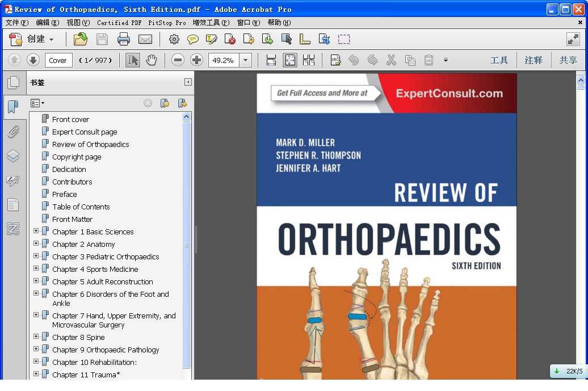
Task: Collapse the bookmarks panel with arrow button
Action: [x=188, y=82]
